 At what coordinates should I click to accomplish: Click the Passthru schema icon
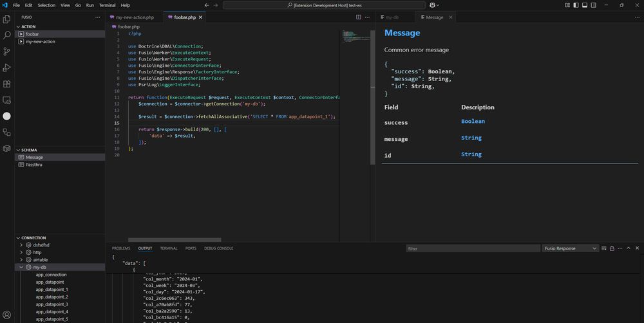[21, 165]
